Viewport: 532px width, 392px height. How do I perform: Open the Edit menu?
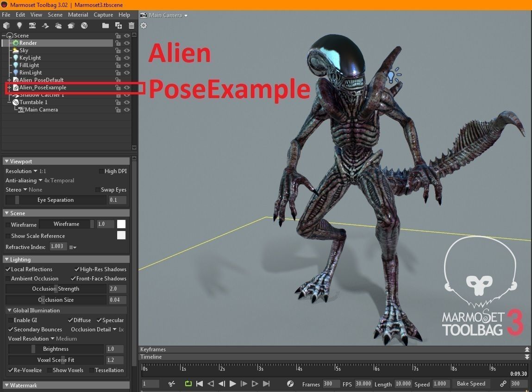(x=20, y=15)
